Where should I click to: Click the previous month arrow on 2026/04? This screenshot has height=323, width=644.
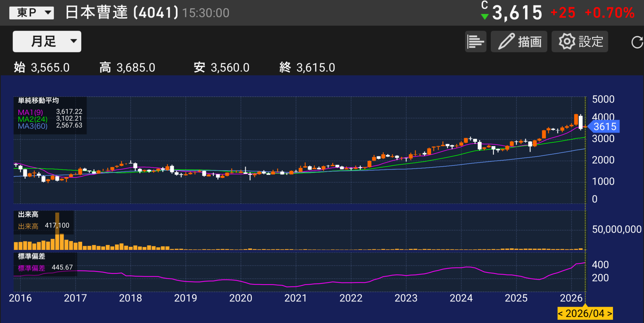[561, 314]
